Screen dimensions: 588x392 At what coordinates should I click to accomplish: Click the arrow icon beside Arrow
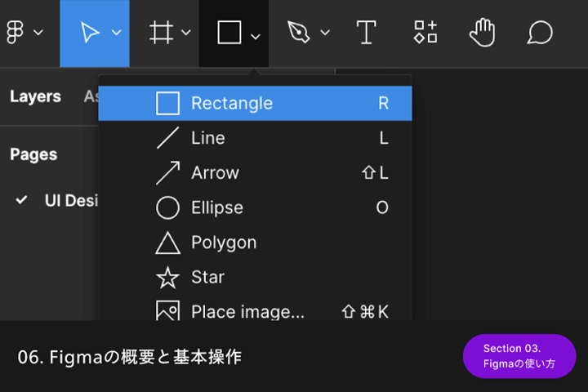click(x=167, y=173)
